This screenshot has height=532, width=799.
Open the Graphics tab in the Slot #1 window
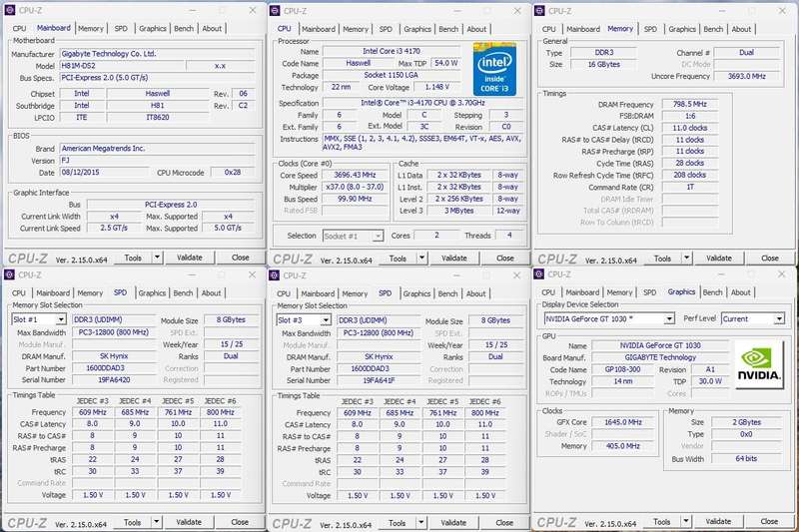click(x=152, y=293)
